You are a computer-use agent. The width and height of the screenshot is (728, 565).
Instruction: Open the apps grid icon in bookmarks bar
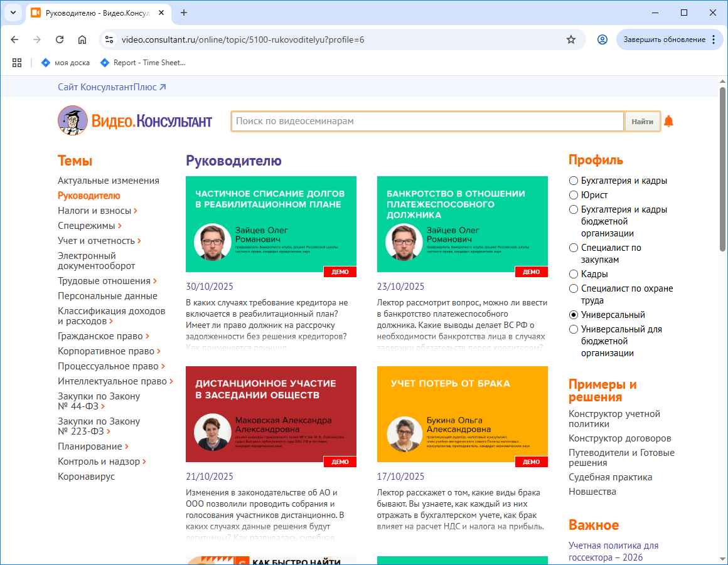[x=17, y=63]
